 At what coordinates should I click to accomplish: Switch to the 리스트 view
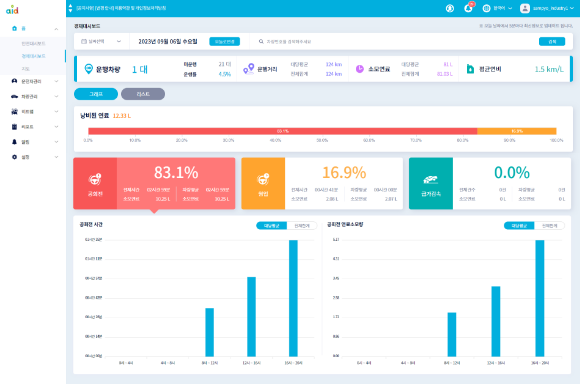point(143,94)
